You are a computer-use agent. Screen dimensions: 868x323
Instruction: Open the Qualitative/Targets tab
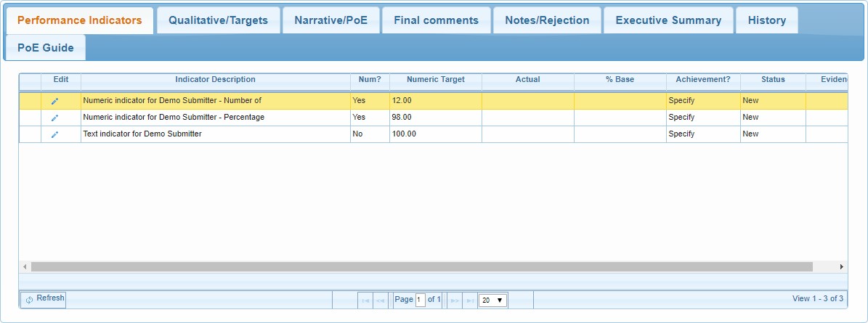(x=218, y=20)
